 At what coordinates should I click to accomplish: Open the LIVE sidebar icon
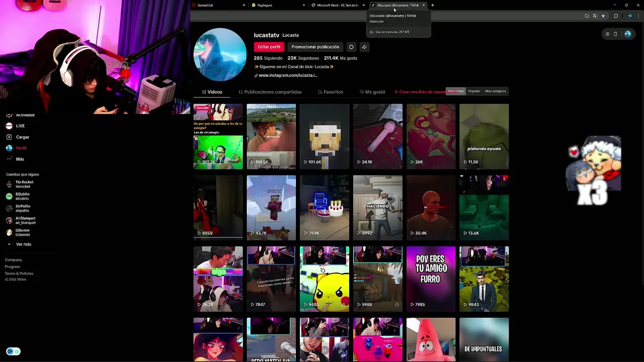coord(9,126)
